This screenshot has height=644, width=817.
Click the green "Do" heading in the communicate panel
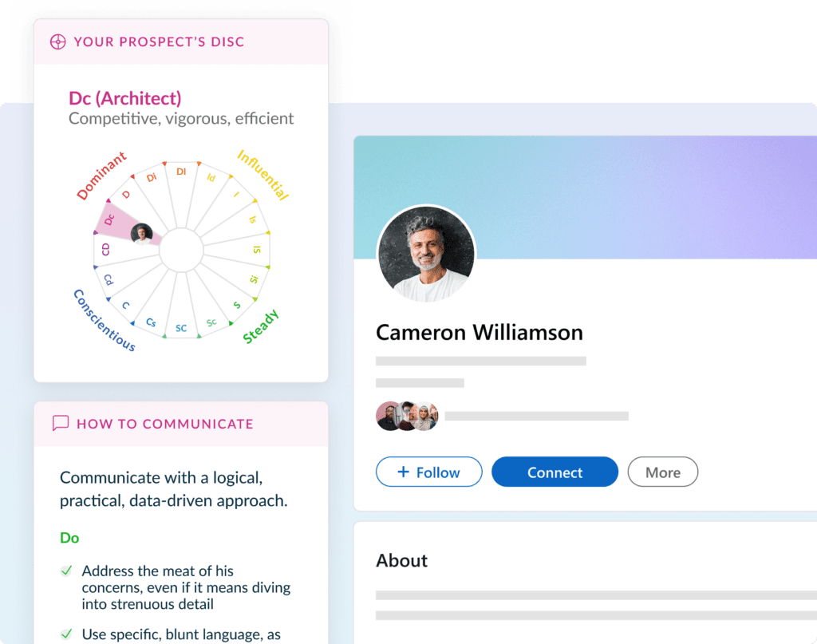69,538
